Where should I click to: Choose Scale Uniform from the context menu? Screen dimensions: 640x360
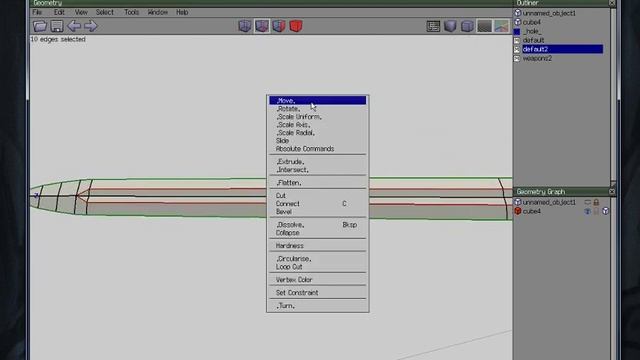(x=318, y=117)
